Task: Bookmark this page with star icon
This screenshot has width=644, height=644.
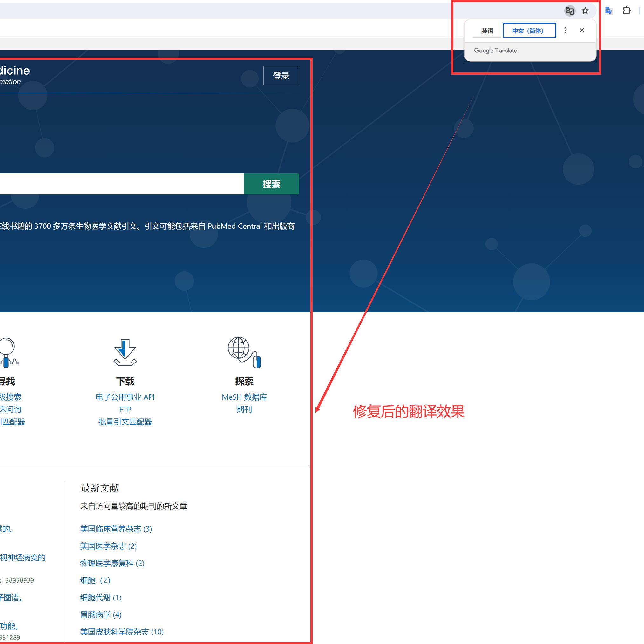Action: click(585, 11)
